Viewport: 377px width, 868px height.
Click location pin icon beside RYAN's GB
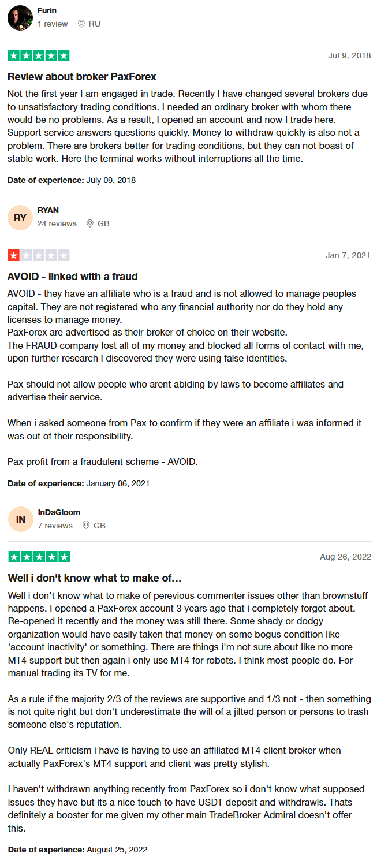90,223
